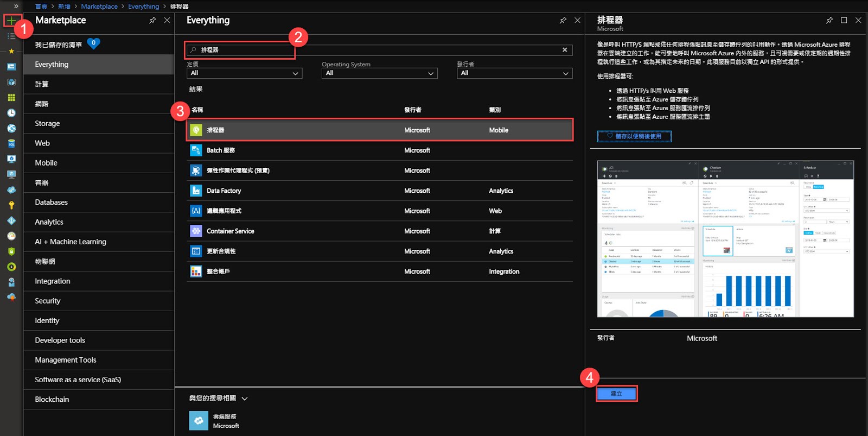Go to 首頁 breadcrumb
Image resolution: width=868 pixels, height=436 pixels.
pos(41,7)
